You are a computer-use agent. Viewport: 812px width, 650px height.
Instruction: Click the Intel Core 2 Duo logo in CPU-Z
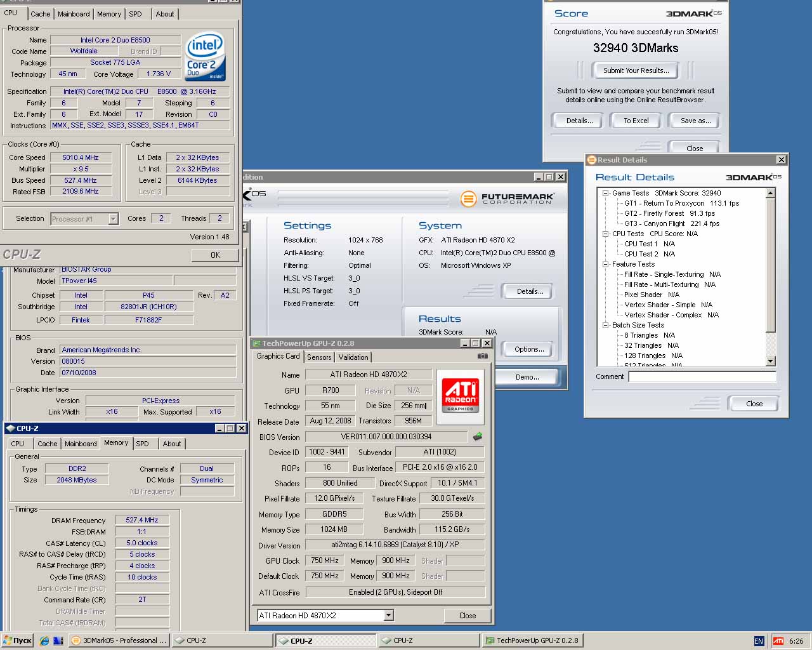point(205,56)
